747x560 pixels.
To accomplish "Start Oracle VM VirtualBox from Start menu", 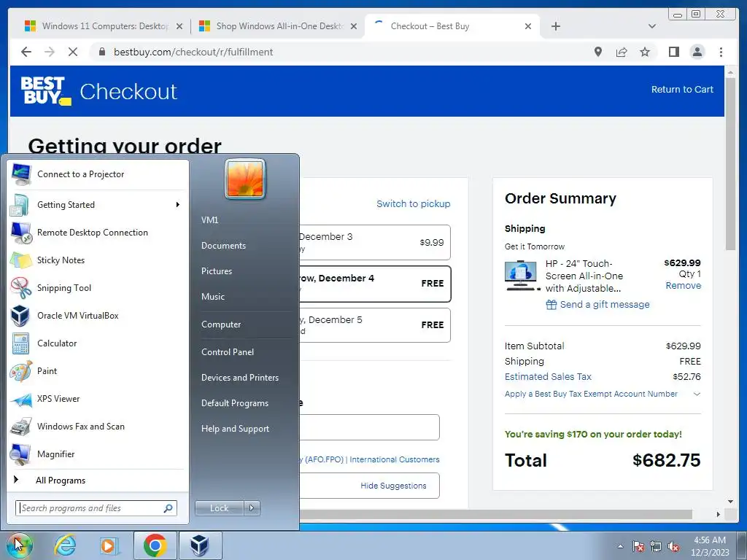I will (97, 315).
